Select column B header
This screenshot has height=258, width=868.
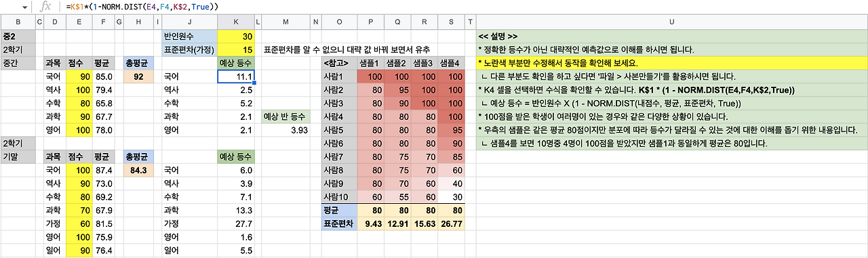pyautogui.click(x=18, y=22)
